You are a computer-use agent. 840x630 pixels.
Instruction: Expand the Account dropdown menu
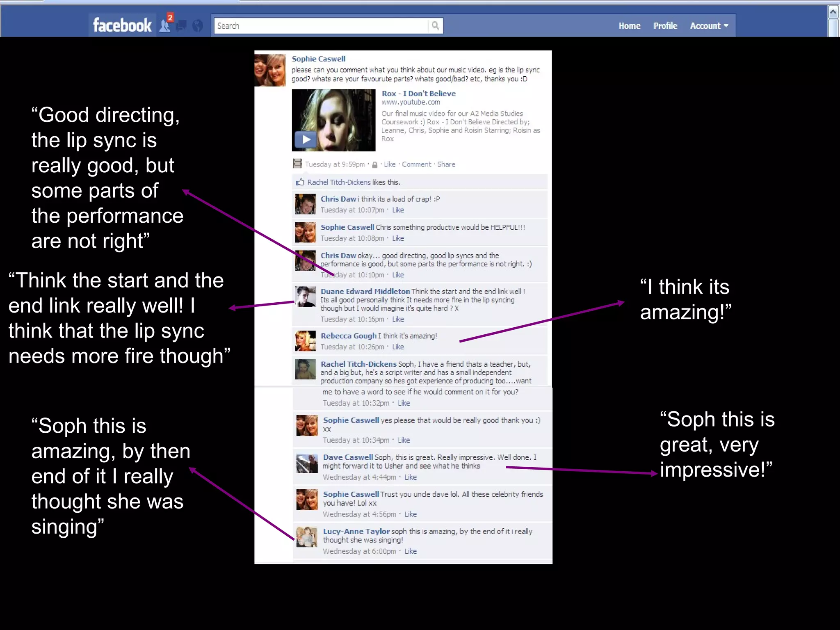pos(709,26)
